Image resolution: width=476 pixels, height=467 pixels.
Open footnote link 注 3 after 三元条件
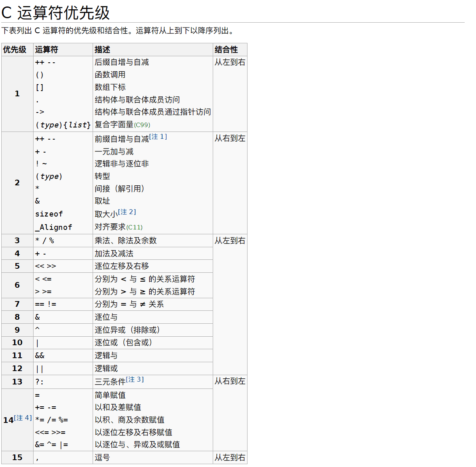click(135, 380)
